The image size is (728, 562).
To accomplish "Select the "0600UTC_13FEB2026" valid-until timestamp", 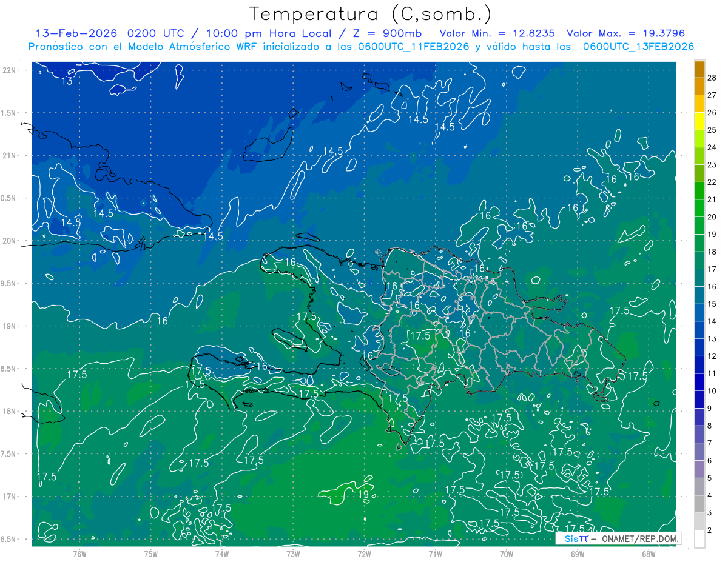I will coord(638,47).
